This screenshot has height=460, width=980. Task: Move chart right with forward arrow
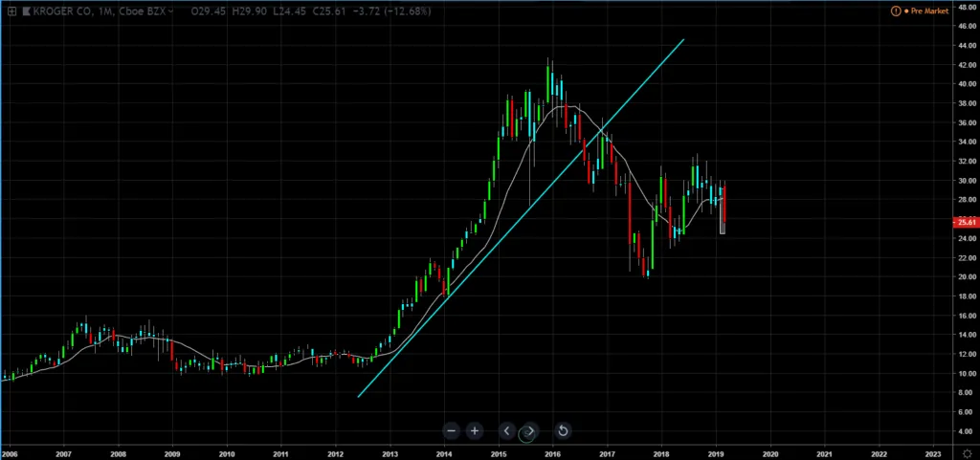[x=529, y=430]
